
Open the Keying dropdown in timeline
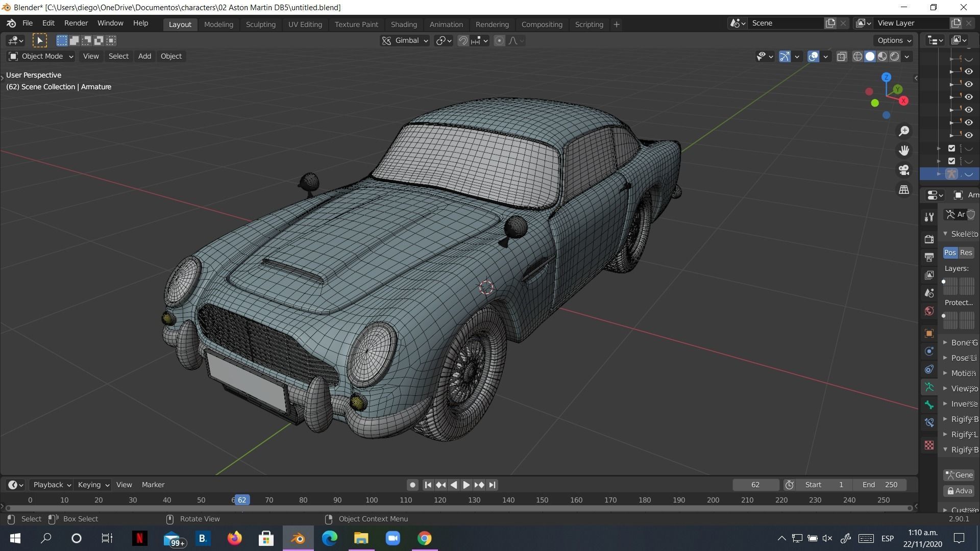pos(93,485)
